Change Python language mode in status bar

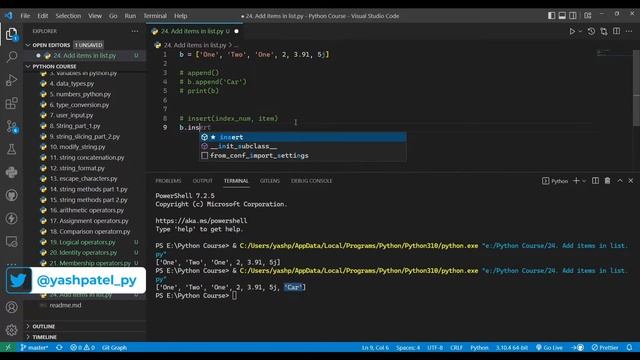479,348
